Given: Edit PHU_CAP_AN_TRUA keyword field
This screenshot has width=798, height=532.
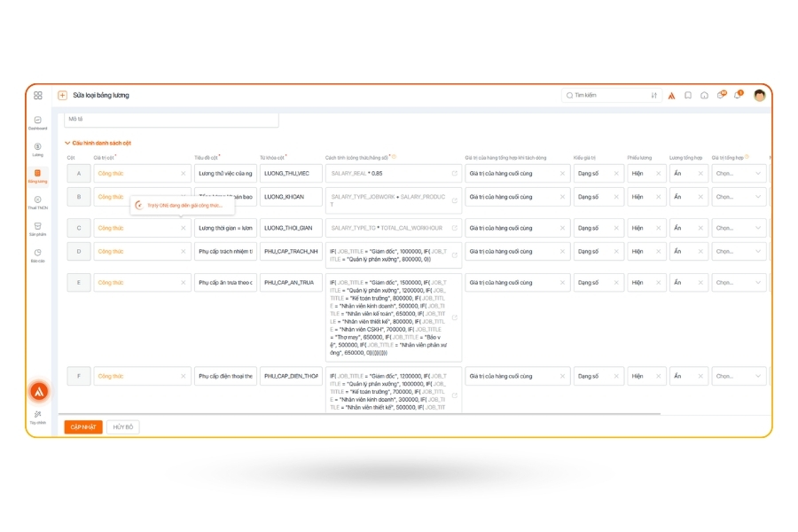Looking at the screenshot, I should click(291, 283).
